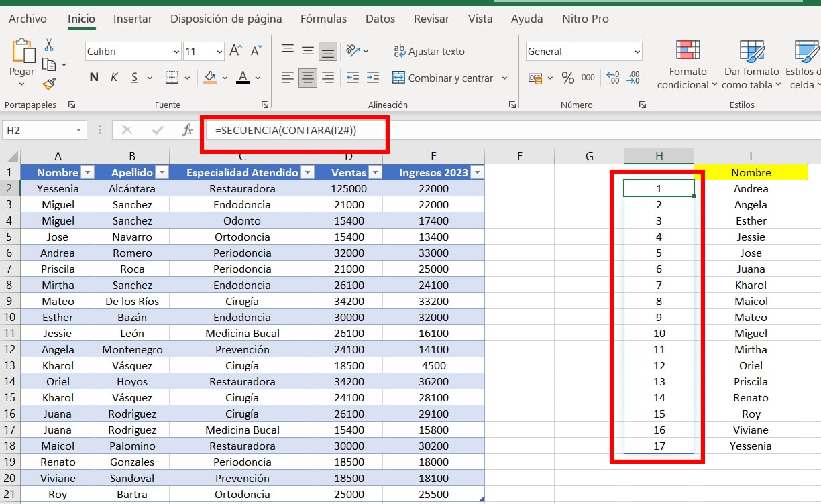Click the Pegar paste button

click(21, 64)
